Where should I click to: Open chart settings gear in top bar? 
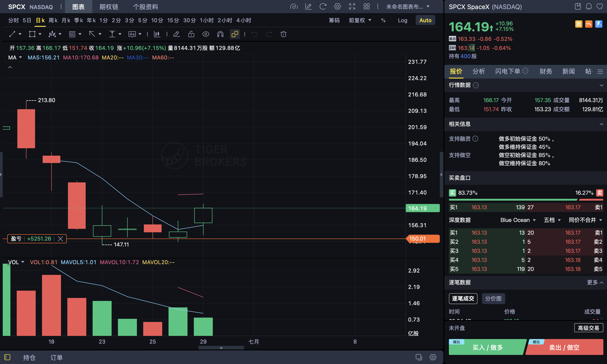pos(338,7)
